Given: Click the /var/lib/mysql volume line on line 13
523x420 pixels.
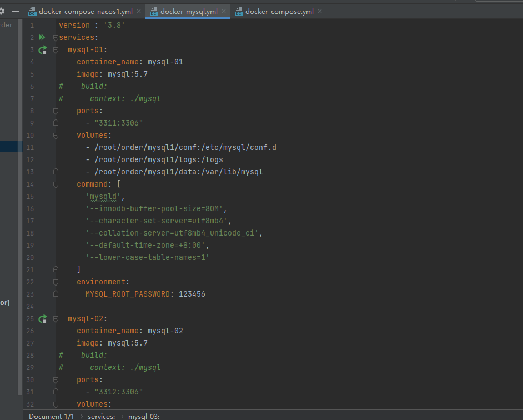Looking at the screenshot, I should click(179, 172).
